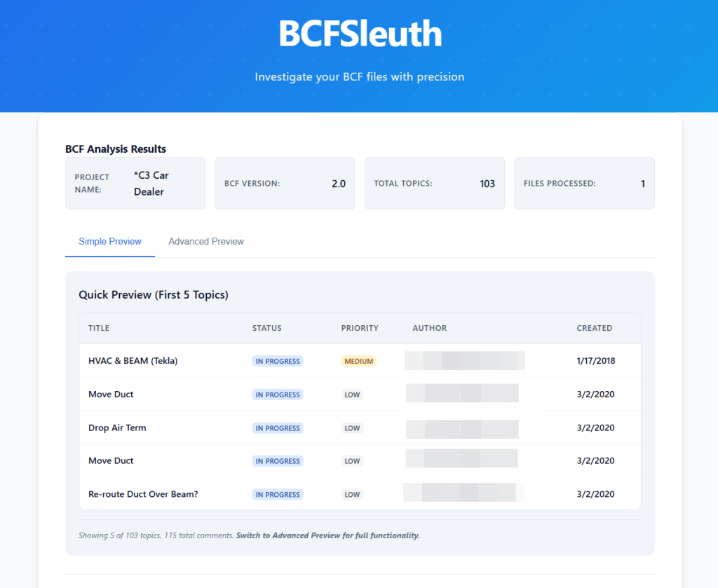Click "Switch to Advanced Preview" footer text
This screenshot has height=588, width=718.
tap(327, 535)
